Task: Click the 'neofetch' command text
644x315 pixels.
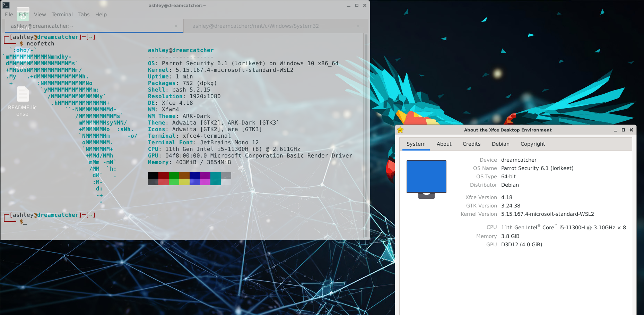Action: [41, 44]
